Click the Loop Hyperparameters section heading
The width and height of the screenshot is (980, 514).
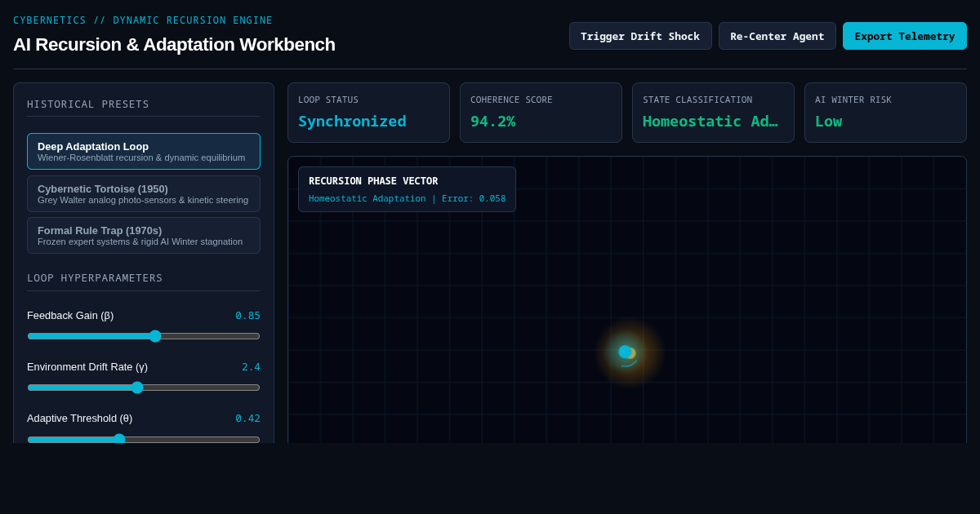tap(95, 278)
